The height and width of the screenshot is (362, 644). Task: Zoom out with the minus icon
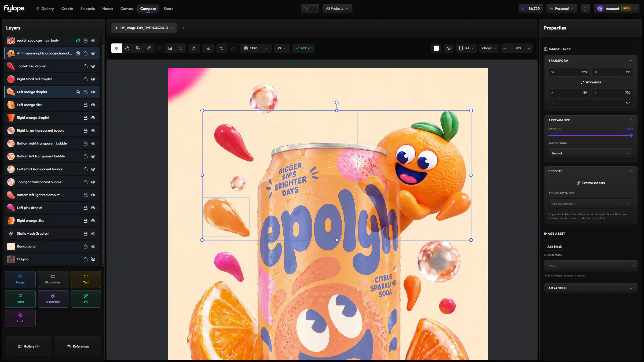[505, 48]
